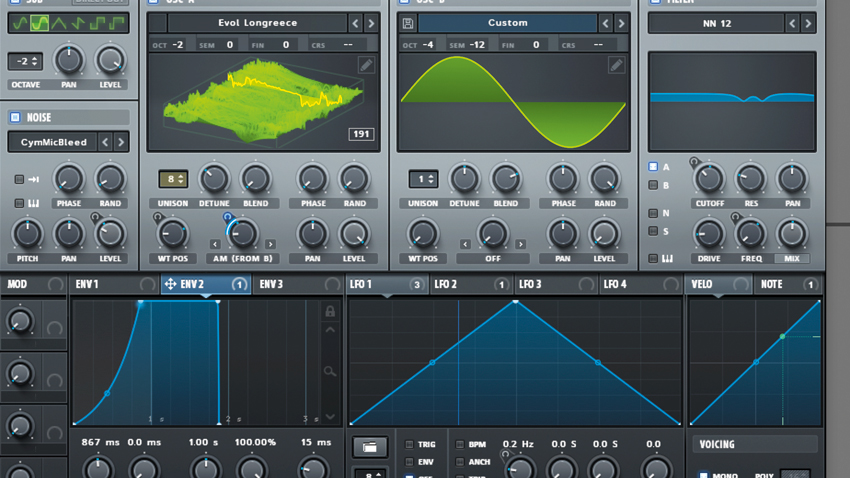Click the Noise oscillator LEVEL knob
The height and width of the screenshot is (478, 850).
110,234
